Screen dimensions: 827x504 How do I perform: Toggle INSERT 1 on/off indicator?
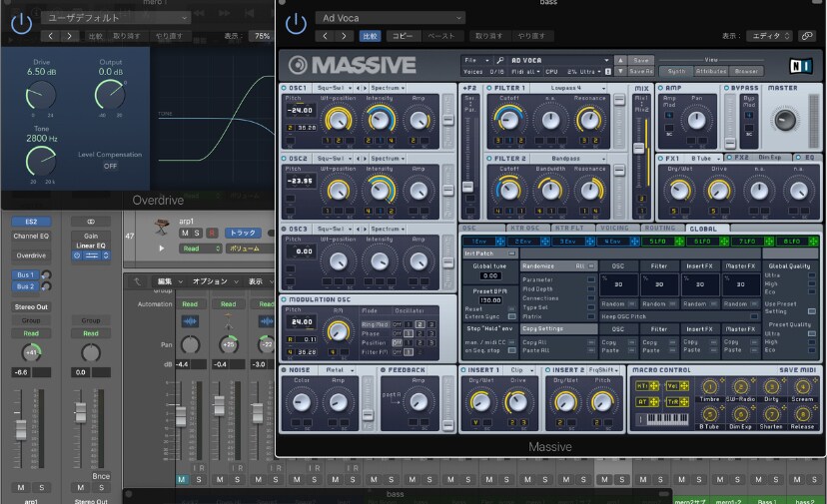click(x=463, y=370)
